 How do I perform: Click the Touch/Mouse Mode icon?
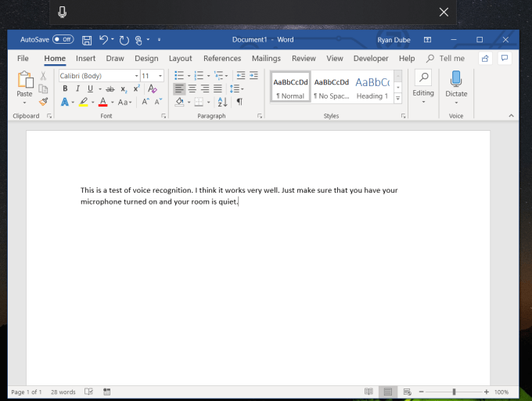(x=138, y=40)
